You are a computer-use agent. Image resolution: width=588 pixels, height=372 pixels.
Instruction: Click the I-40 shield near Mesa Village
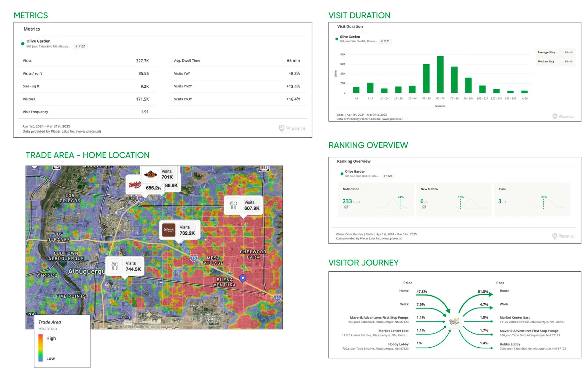193,258
